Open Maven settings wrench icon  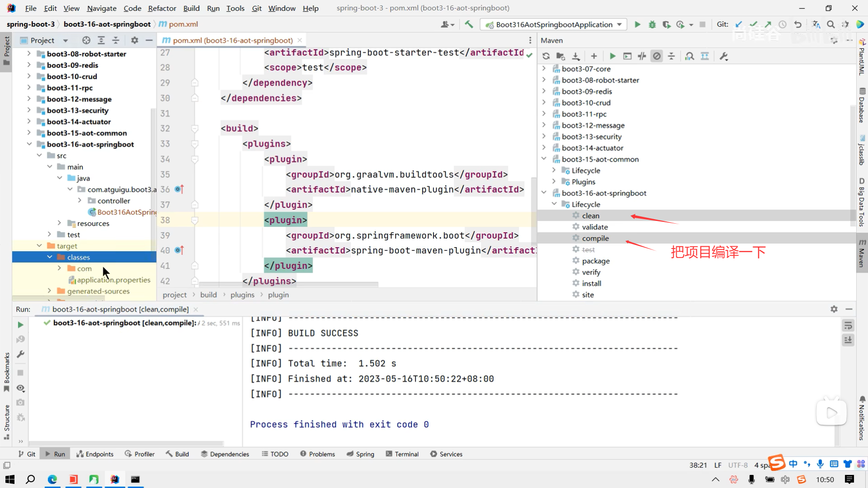(723, 56)
